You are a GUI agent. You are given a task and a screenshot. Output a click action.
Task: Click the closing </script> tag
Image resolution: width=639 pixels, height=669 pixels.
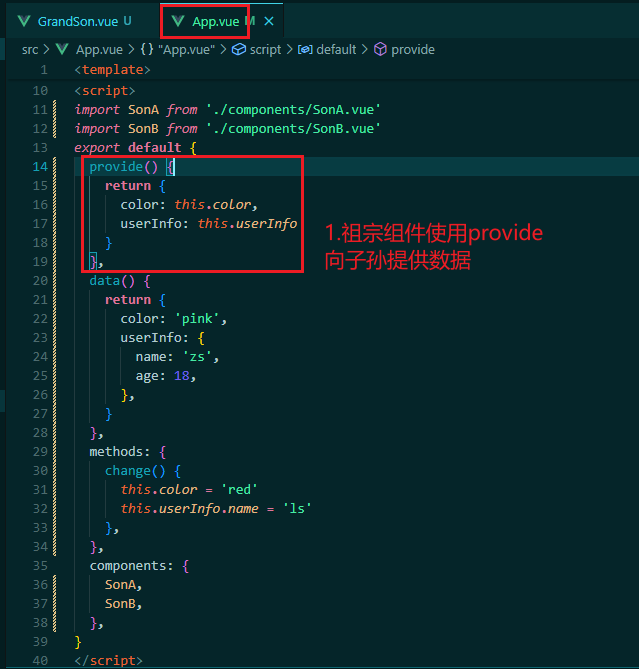point(108,661)
